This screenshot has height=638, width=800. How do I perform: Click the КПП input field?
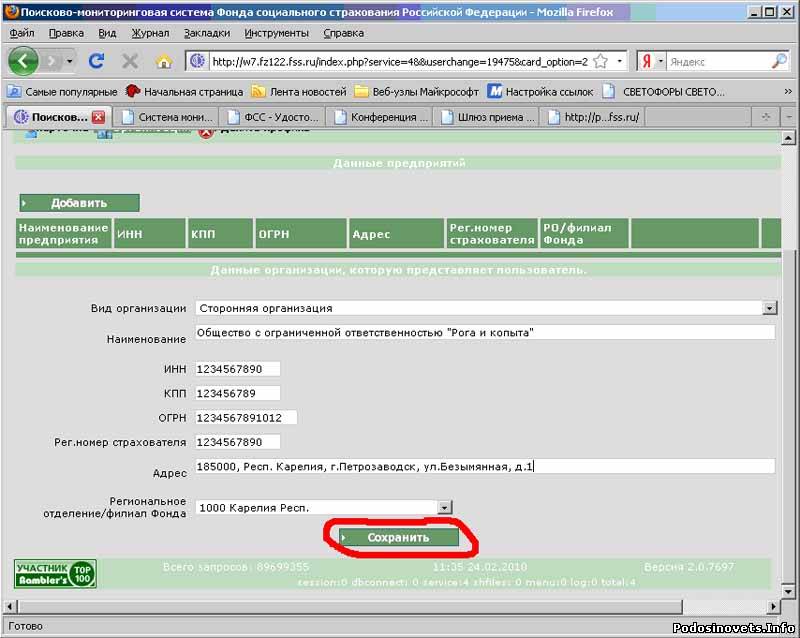click(237, 394)
